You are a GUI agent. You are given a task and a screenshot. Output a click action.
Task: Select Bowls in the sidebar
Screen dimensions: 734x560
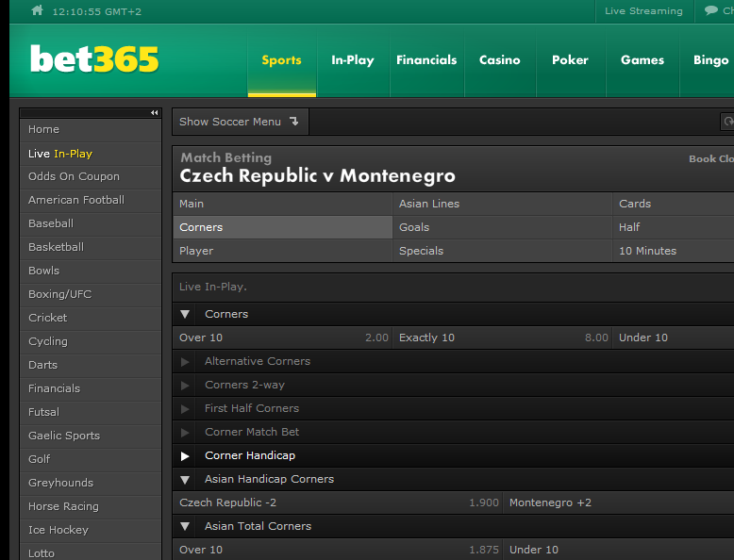point(91,271)
